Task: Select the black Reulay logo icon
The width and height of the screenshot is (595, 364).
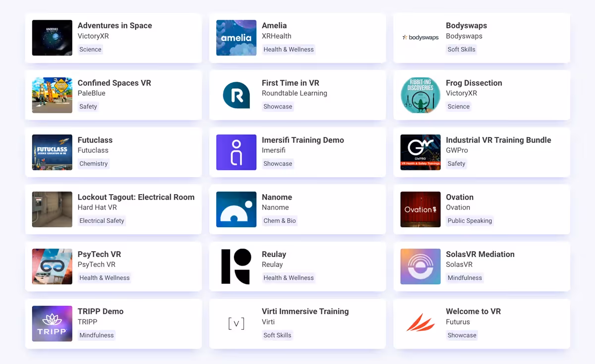Action: click(236, 266)
